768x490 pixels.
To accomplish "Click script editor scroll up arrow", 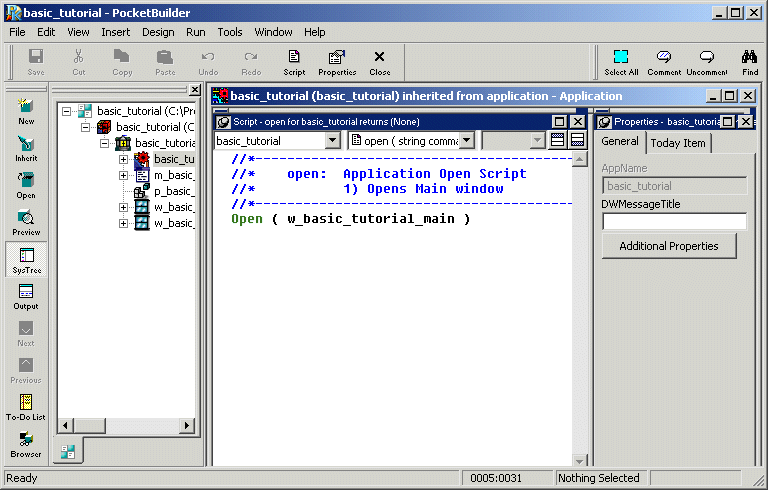I will point(579,159).
